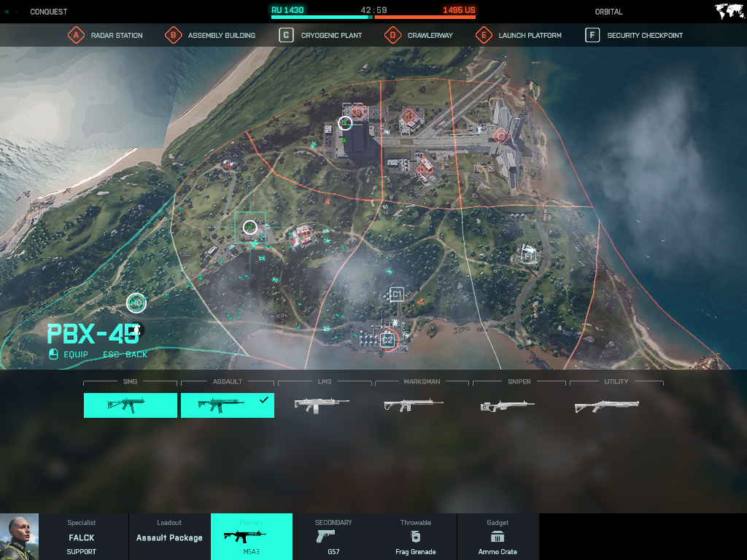Open the world map icon

click(729, 12)
